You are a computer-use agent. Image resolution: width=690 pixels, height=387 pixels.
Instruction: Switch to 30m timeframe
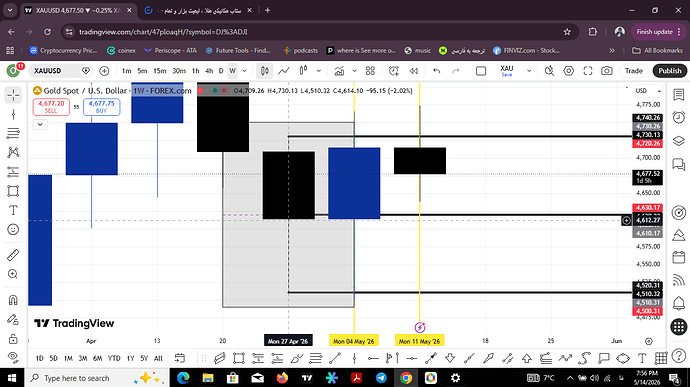179,70
